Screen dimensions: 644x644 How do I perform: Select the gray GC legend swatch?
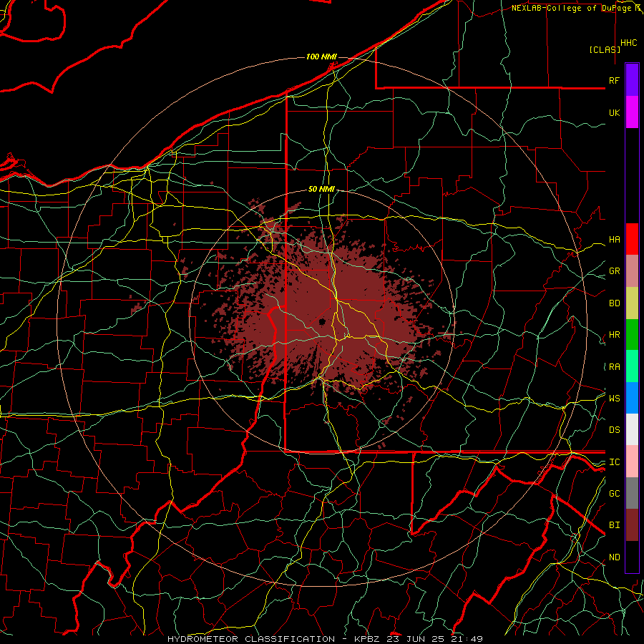(x=632, y=493)
